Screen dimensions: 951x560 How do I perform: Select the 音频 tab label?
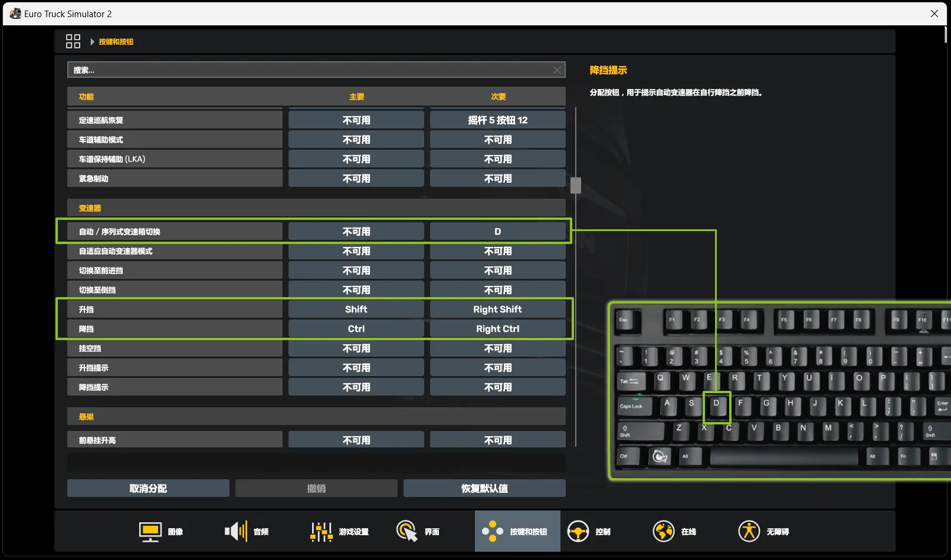click(x=261, y=532)
